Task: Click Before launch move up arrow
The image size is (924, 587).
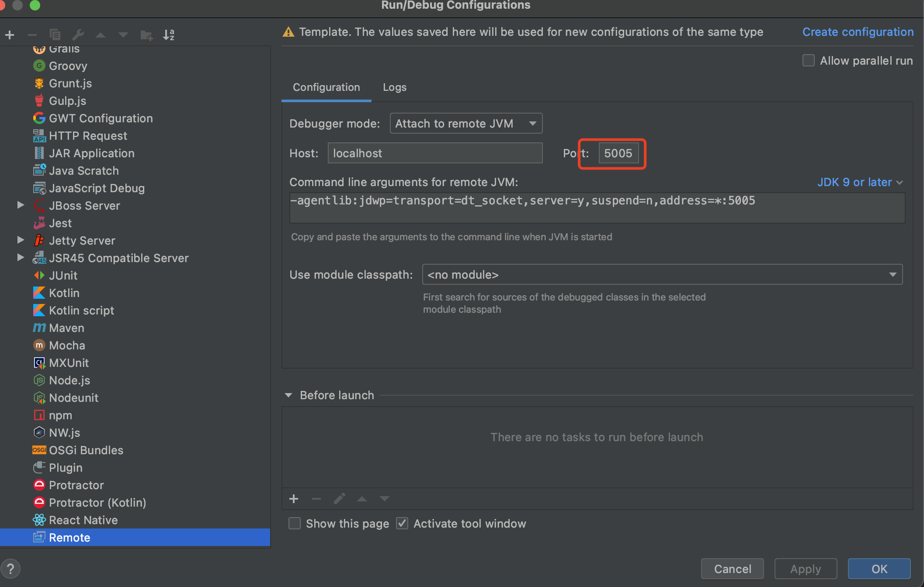Action: click(362, 499)
